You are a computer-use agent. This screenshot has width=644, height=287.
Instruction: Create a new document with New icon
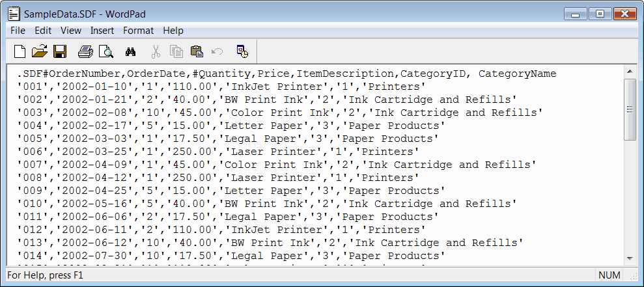[x=20, y=51]
